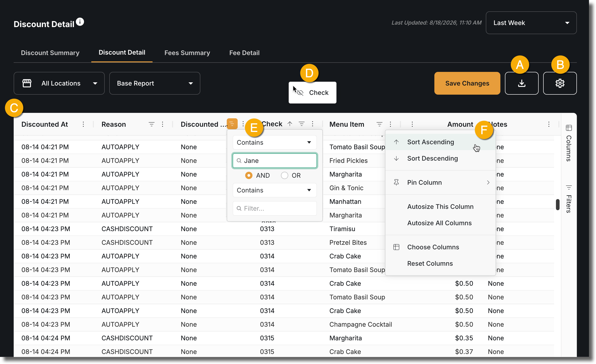The height and width of the screenshot is (364, 596).
Task: Select the Discount Detail tab
Action: click(122, 53)
